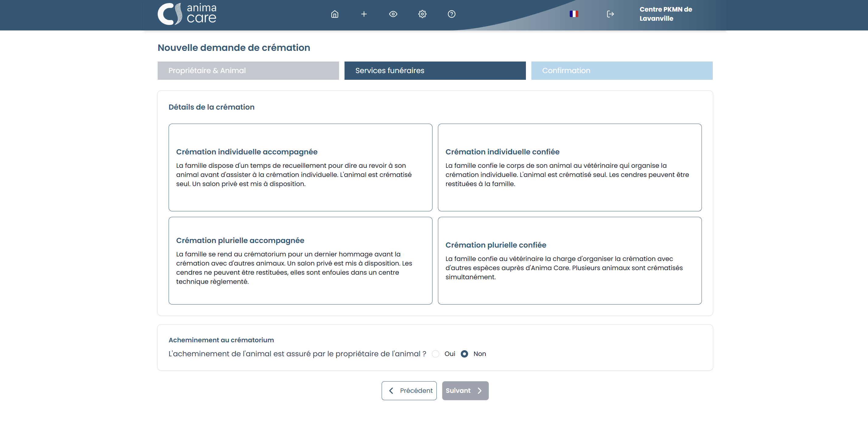This screenshot has width=868, height=437.
Task: Select Crémation plurielle confiée option
Action: pyautogui.click(x=569, y=260)
